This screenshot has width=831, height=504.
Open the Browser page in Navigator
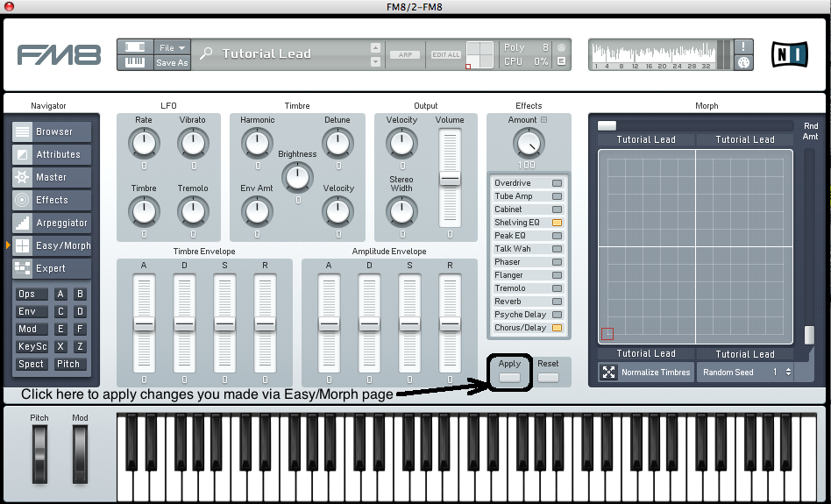(x=52, y=131)
